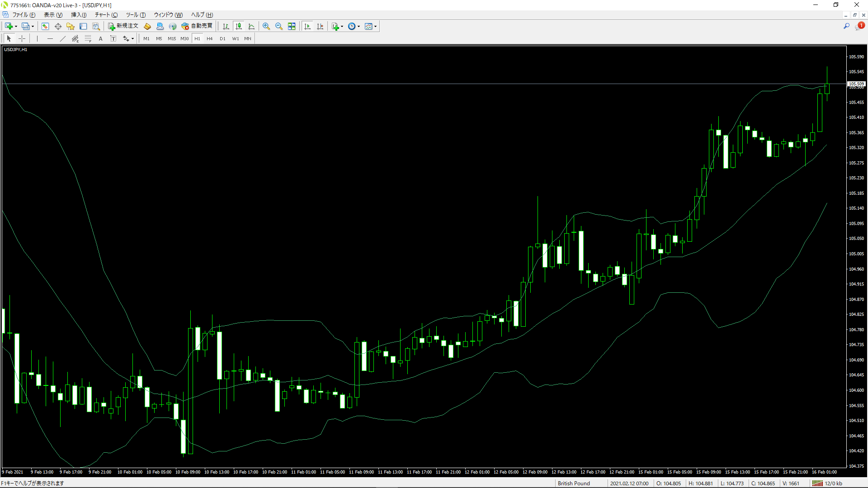Toggle the Navigator star-folder icon
Viewport: 868px width, 488px height.
pyautogui.click(x=71, y=26)
